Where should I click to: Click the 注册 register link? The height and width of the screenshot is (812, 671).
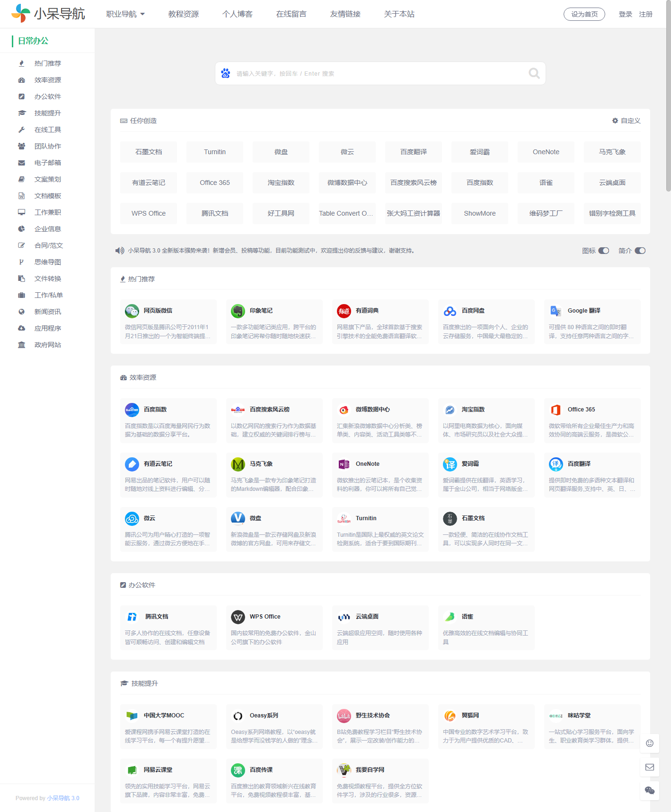coord(645,14)
